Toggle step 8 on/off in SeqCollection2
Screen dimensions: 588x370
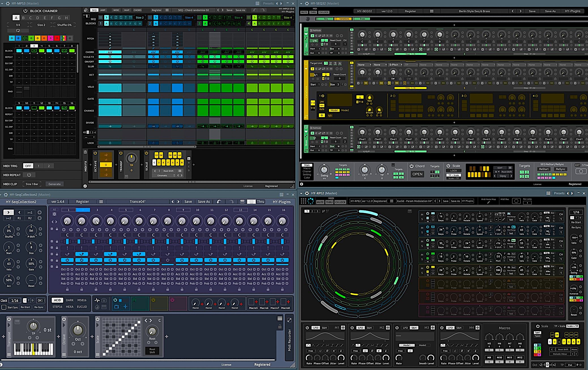coord(168,260)
